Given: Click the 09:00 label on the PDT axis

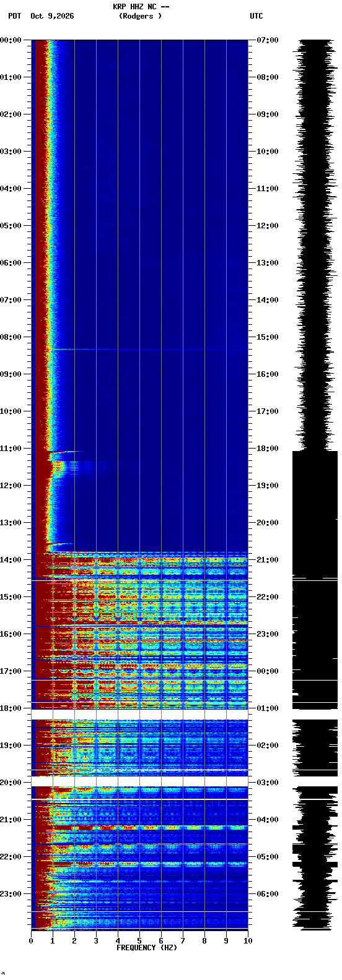Looking at the screenshot, I should 11,374.
